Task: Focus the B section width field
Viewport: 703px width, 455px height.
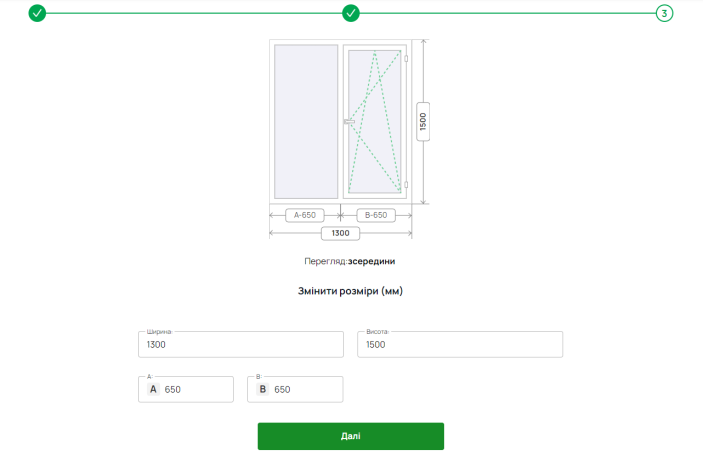Action: pyautogui.click(x=295, y=389)
